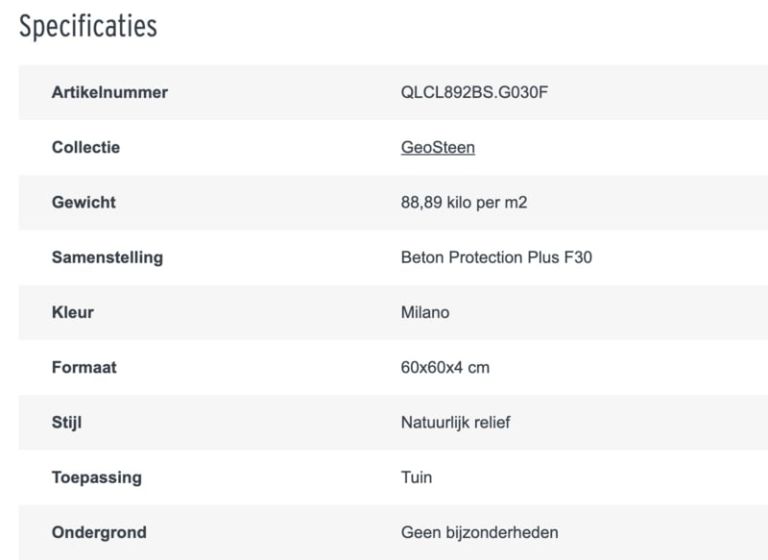This screenshot has width=768, height=560.
Task: Click the Formaat row label
Action: pyautogui.click(x=84, y=368)
